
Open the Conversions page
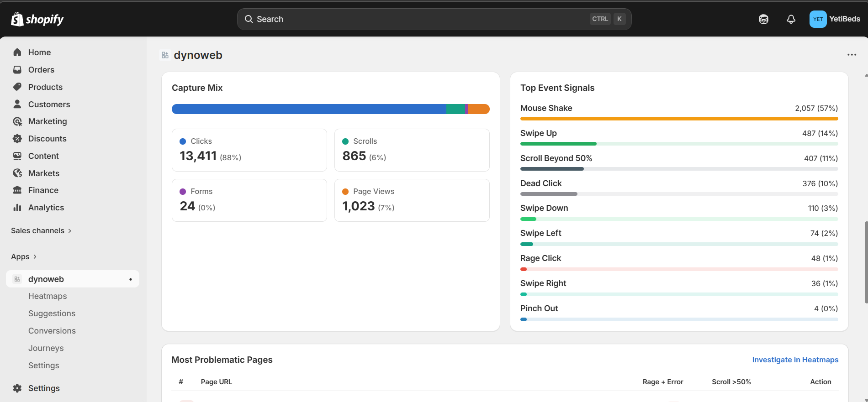(52, 331)
